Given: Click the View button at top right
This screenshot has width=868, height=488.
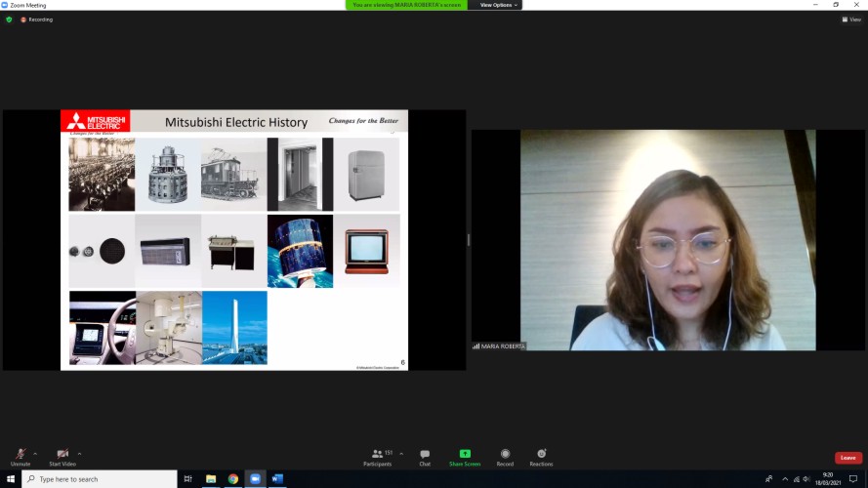Looking at the screenshot, I should click(851, 20).
